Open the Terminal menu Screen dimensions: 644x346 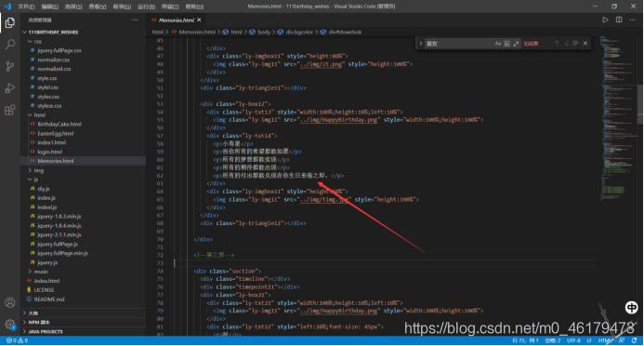170,7
